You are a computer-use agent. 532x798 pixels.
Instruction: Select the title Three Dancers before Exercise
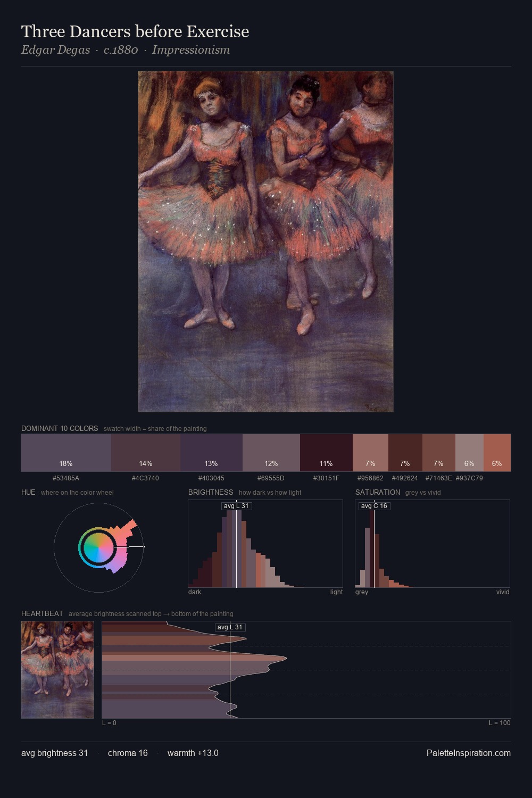click(135, 31)
